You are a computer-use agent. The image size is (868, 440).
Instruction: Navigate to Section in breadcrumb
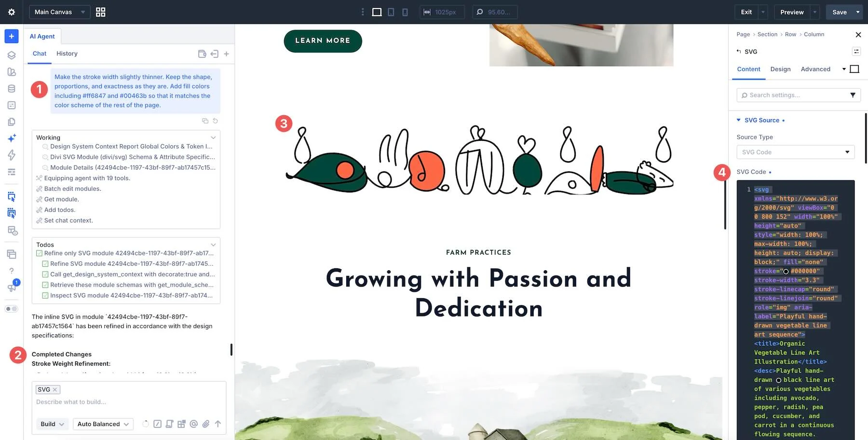(x=767, y=34)
